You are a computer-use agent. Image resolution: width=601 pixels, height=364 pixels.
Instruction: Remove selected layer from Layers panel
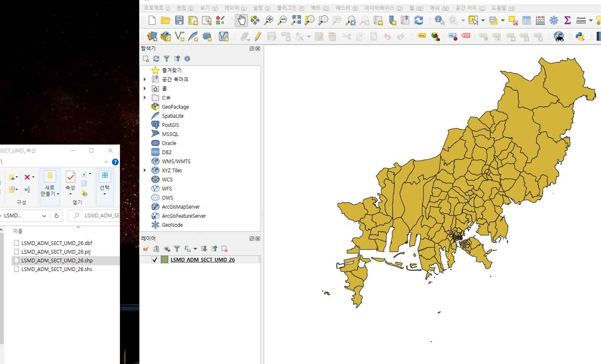pyautogui.click(x=224, y=249)
